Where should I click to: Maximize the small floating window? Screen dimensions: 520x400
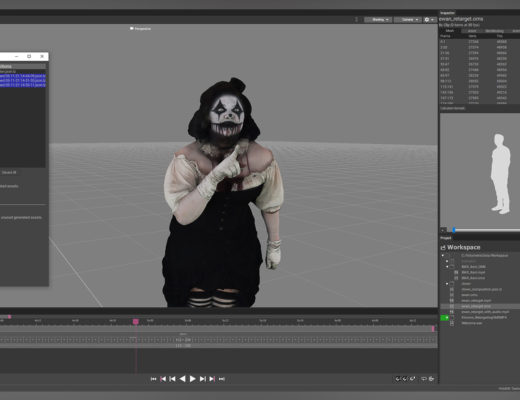(29, 56)
